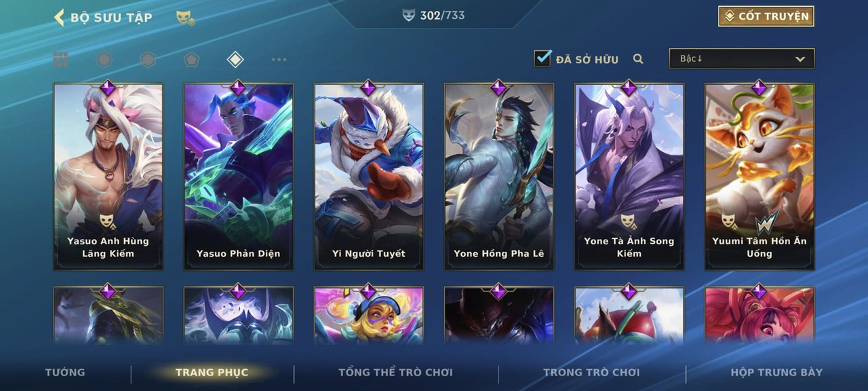Switch to the Tướng tab
This screenshot has height=391, width=868.
pyautogui.click(x=65, y=372)
